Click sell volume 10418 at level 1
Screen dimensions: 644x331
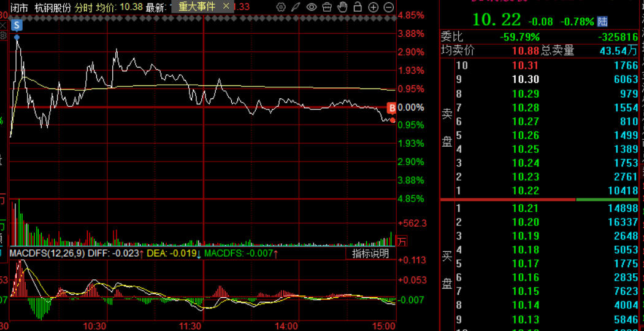[x=623, y=191]
